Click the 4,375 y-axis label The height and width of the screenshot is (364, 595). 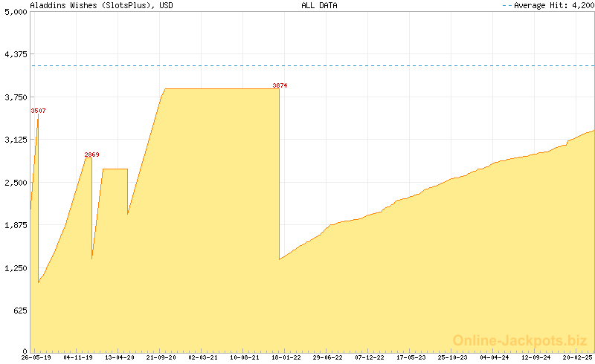click(x=15, y=54)
